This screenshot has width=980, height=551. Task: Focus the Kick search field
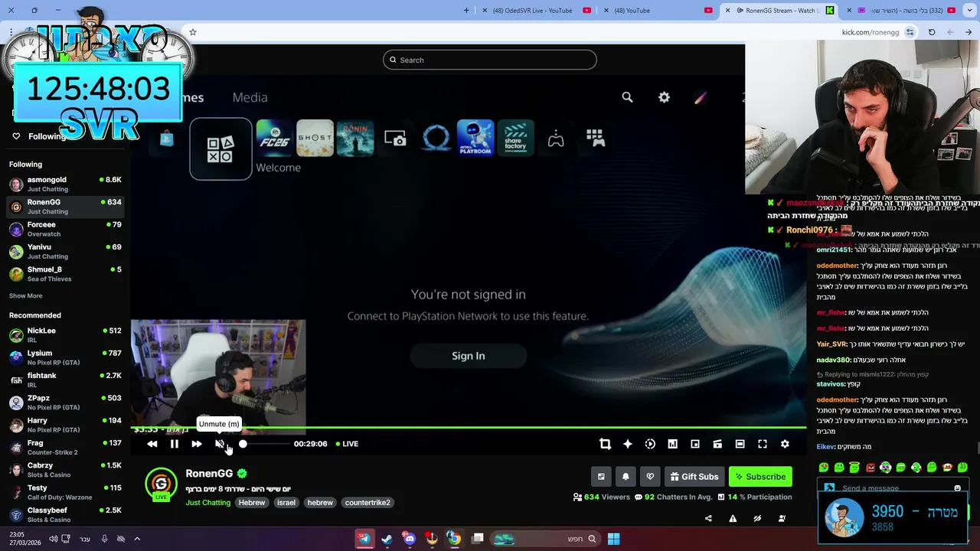pos(490,60)
